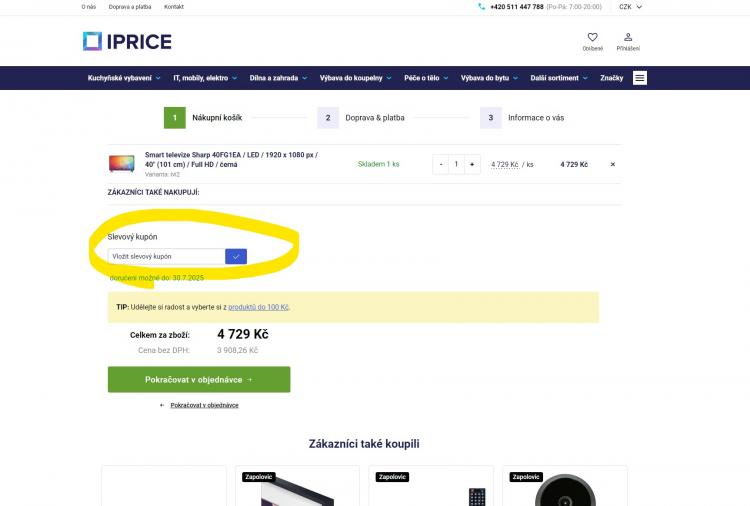
Task: Click Slevový kupón label
Action: 132,237
